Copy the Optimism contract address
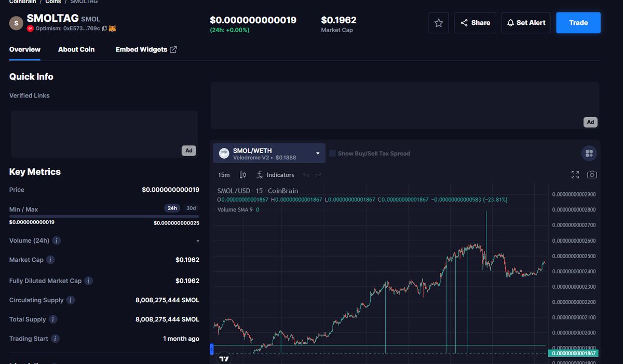 coord(104,29)
